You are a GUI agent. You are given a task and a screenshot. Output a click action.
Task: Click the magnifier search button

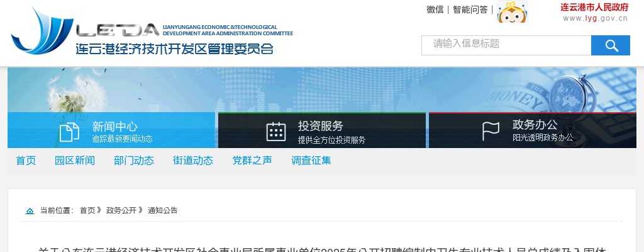(x=610, y=45)
